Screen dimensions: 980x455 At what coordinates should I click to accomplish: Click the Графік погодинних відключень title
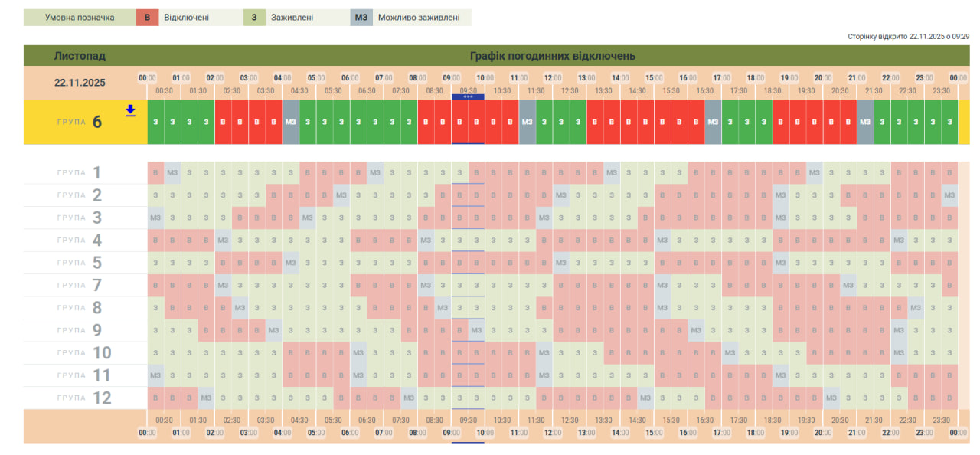(552, 56)
